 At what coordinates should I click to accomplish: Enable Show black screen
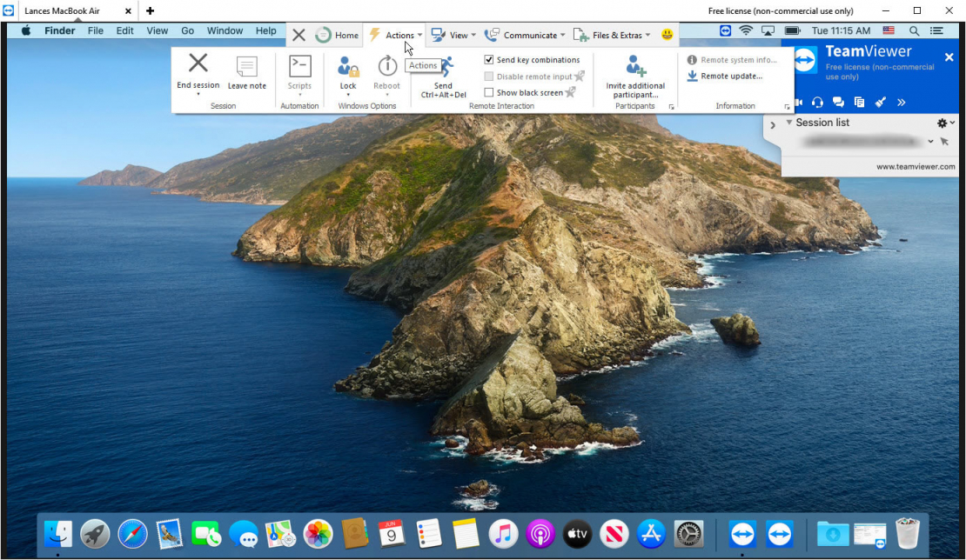click(x=490, y=92)
